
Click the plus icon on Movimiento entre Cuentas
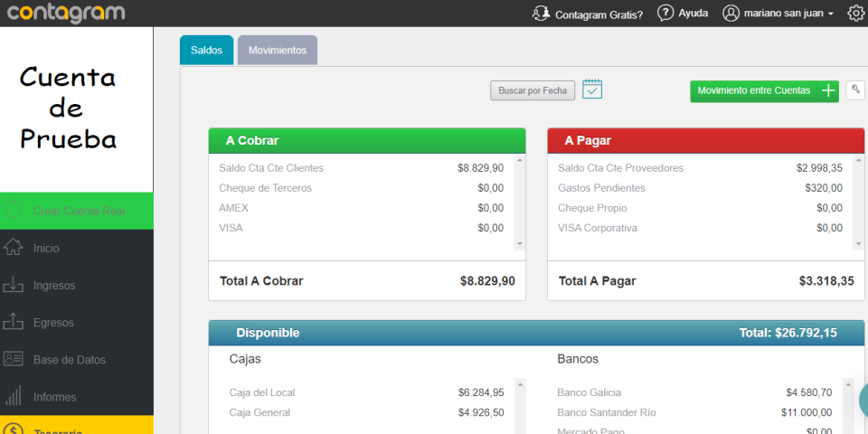[x=828, y=90]
